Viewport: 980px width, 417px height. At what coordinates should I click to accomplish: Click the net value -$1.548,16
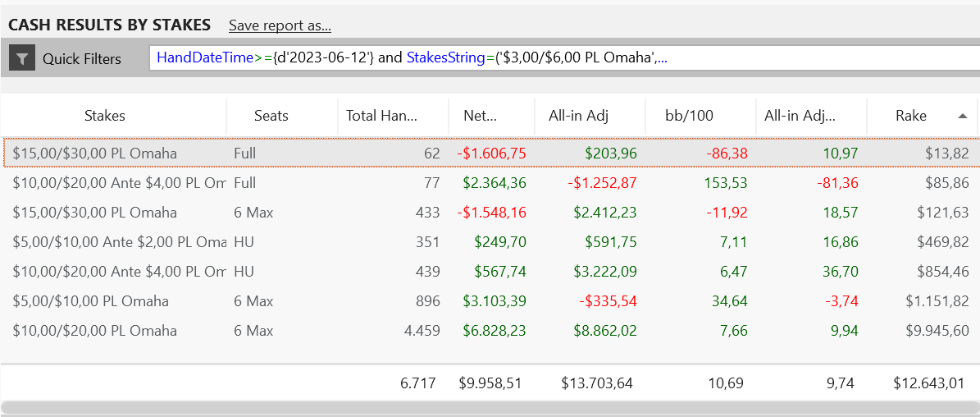[491, 213]
